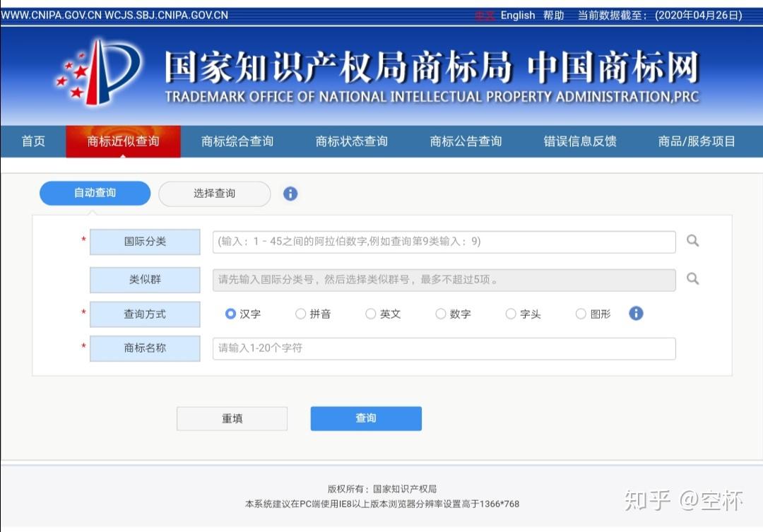The image size is (763, 532).
Task: Click search magnifier for 国际分类 field
Action: click(692, 240)
